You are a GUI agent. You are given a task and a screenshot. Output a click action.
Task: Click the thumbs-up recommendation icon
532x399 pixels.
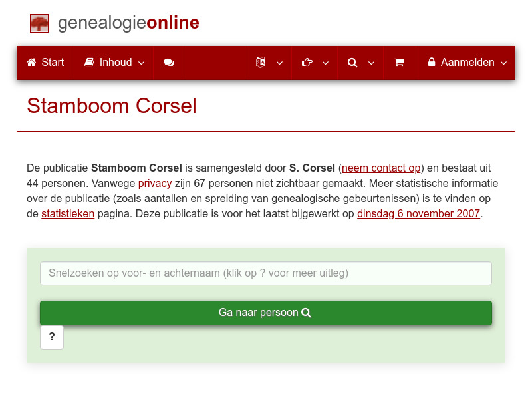click(x=307, y=62)
